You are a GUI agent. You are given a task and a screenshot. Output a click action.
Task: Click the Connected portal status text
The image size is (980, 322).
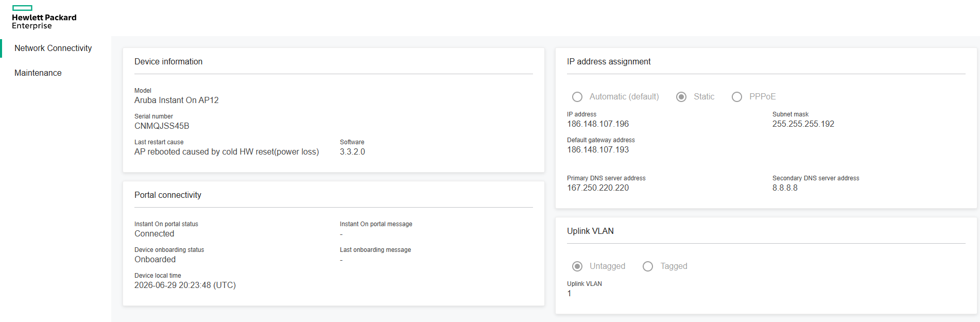154,234
